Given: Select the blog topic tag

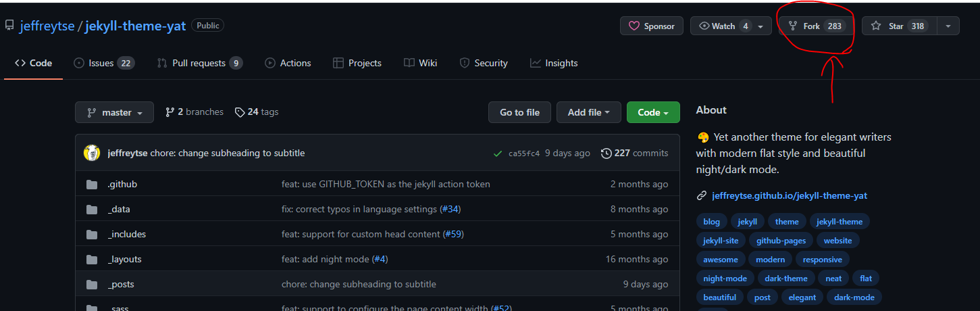Looking at the screenshot, I should [711, 222].
